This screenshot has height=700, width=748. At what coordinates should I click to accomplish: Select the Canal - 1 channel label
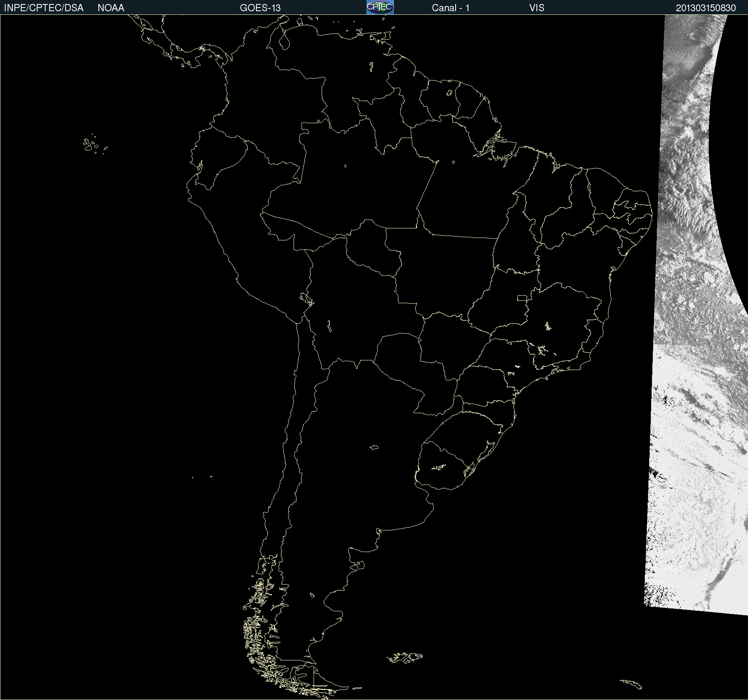click(x=450, y=8)
